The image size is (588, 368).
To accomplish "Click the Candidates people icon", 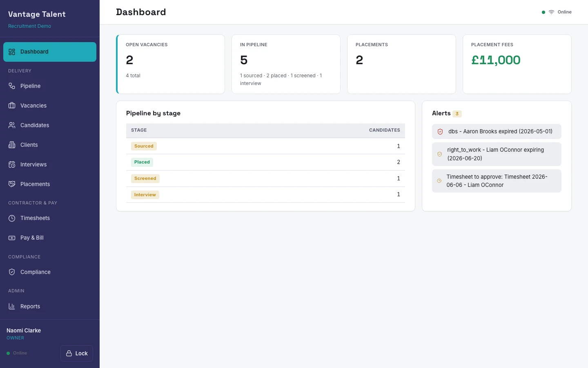I will tap(12, 125).
